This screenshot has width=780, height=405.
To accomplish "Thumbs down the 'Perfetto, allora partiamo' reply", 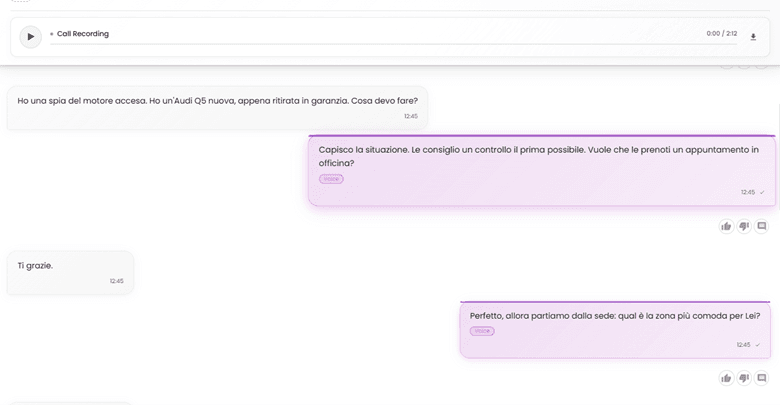I will click(744, 378).
